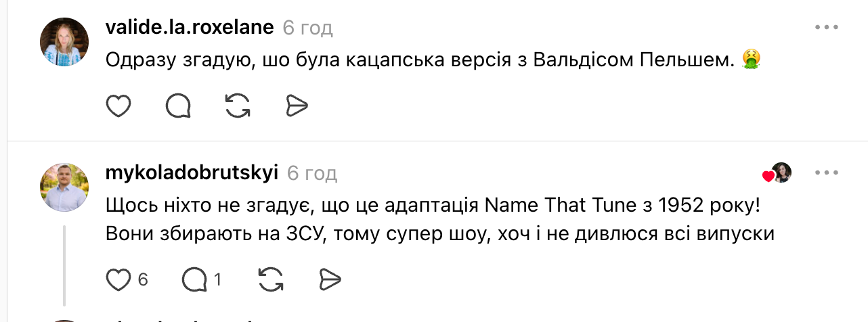Click the reply count 1 on mykoladobrutskyi's comment
This screenshot has width=868, height=322.
(218, 279)
